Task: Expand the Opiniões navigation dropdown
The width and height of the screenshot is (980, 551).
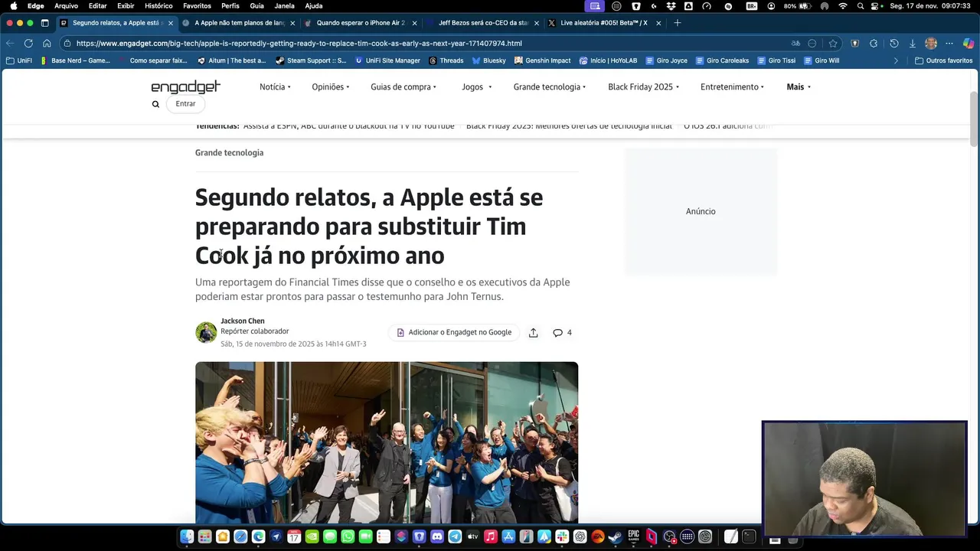Action: pyautogui.click(x=331, y=87)
